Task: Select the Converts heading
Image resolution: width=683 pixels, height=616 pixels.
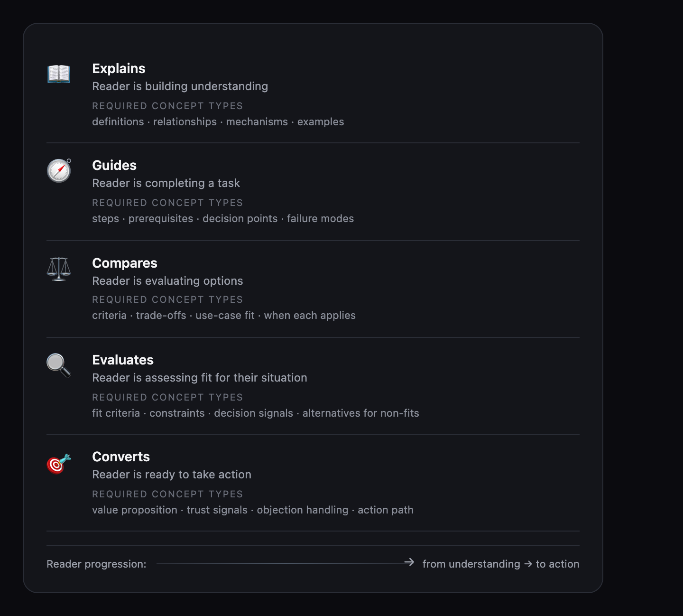Action: (x=121, y=457)
